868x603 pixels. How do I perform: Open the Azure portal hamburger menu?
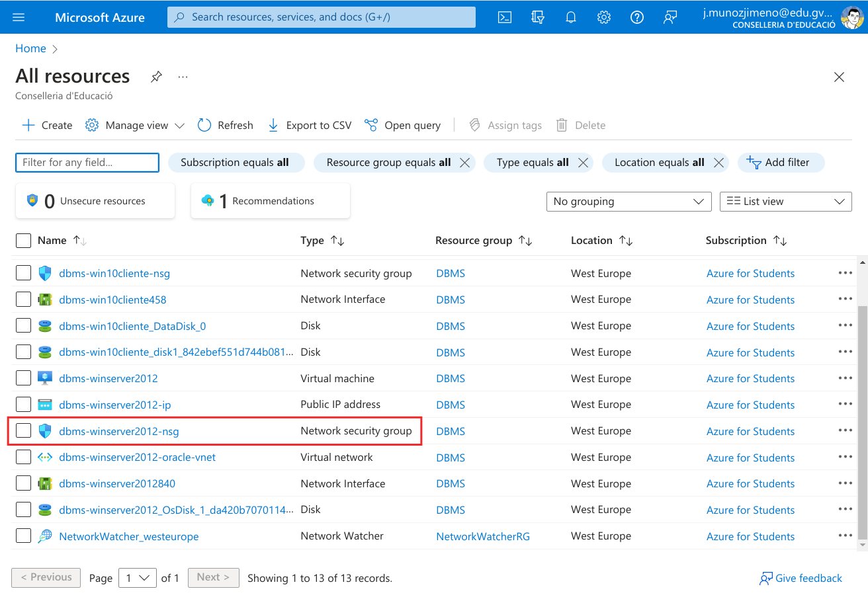[19, 17]
